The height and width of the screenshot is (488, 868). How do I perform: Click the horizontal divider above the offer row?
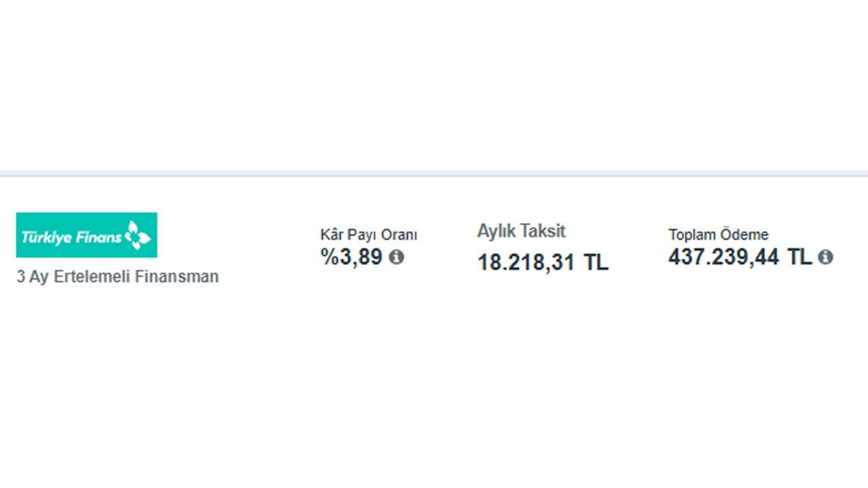[x=434, y=174]
